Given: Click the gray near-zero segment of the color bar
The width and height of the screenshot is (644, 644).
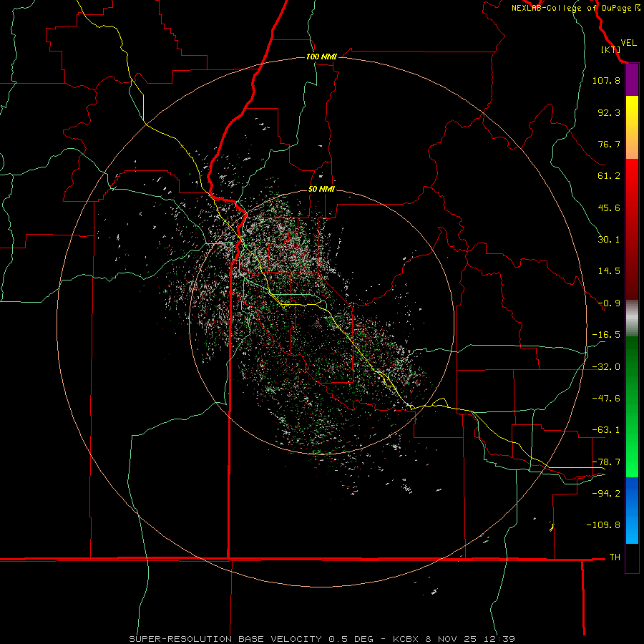Looking at the screenshot, I should tap(632, 318).
